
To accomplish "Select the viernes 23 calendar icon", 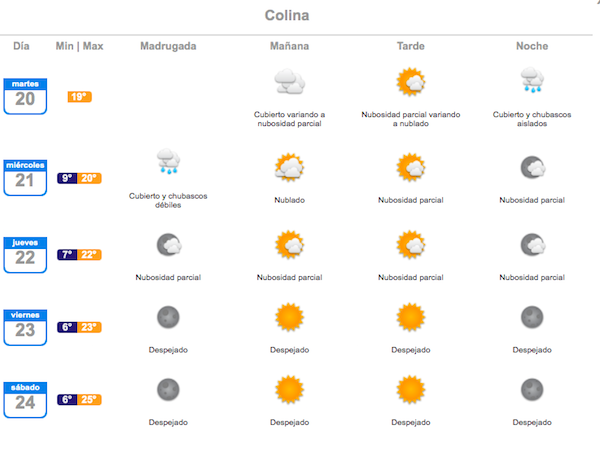I will [25, 328].
